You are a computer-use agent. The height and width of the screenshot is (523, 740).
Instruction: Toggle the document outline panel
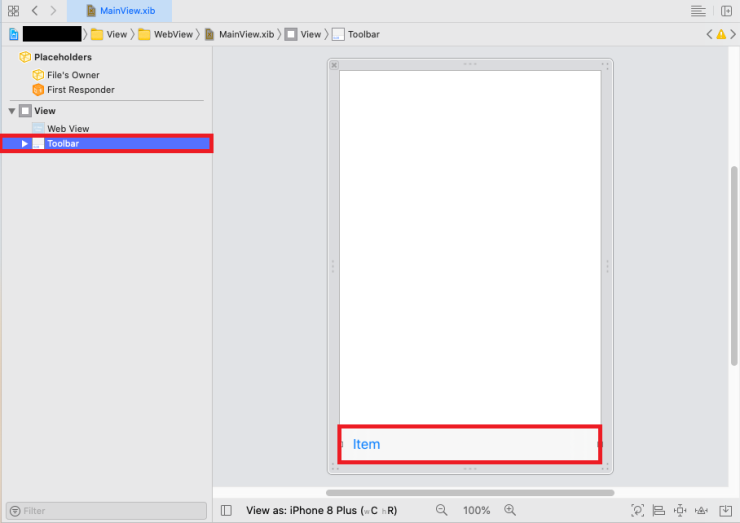(226, 510)
